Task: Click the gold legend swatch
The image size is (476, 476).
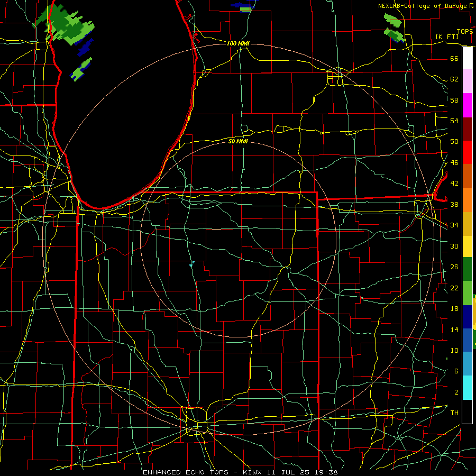Action: click(467, 224)
